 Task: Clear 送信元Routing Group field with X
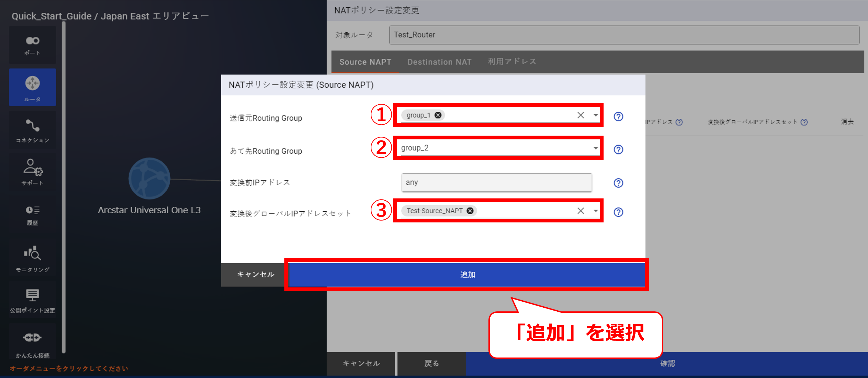(x=580, y=115)
